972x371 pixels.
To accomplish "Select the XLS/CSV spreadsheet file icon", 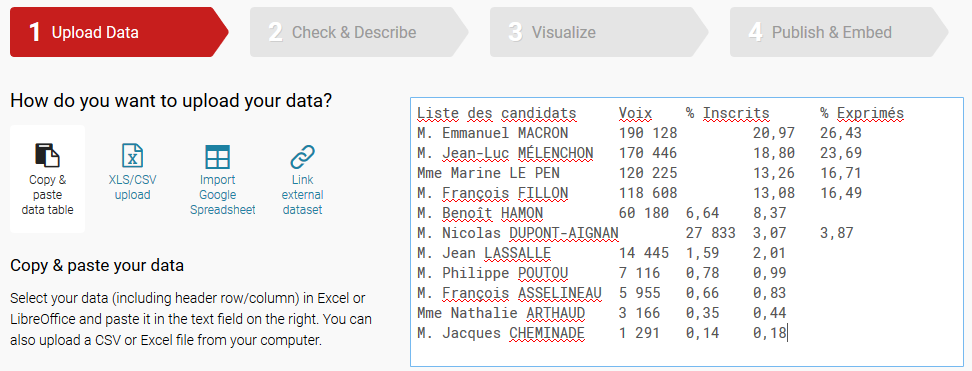I will pyautogui.click(x=132, y=155).
